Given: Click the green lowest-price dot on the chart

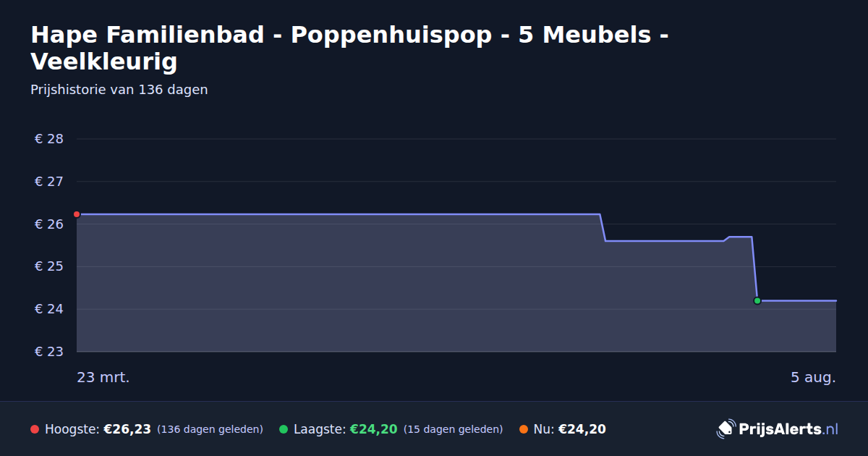Looking at the screenshot, I should [757, 300].
